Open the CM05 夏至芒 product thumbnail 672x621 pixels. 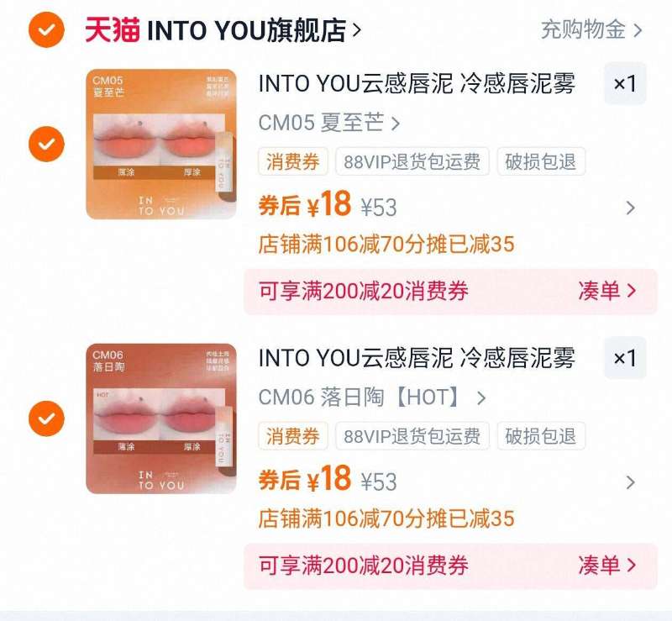click(x=161, y=144)
